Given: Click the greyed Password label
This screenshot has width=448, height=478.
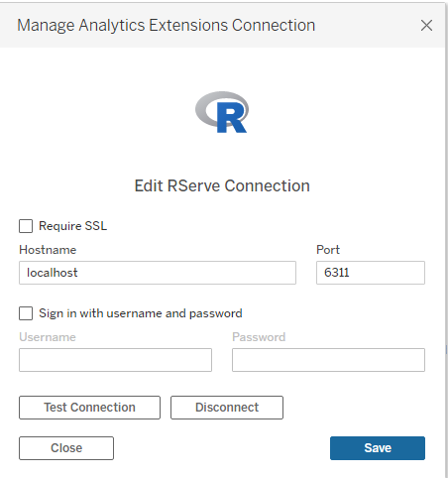Looking at the screenshot, I should pyautogui.click(x=259, y=337).
